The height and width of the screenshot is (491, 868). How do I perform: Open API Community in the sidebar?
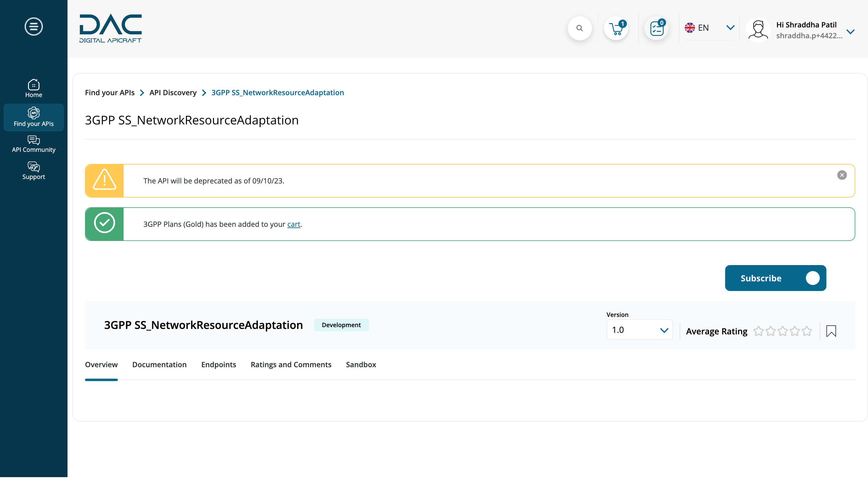point(34,144)
